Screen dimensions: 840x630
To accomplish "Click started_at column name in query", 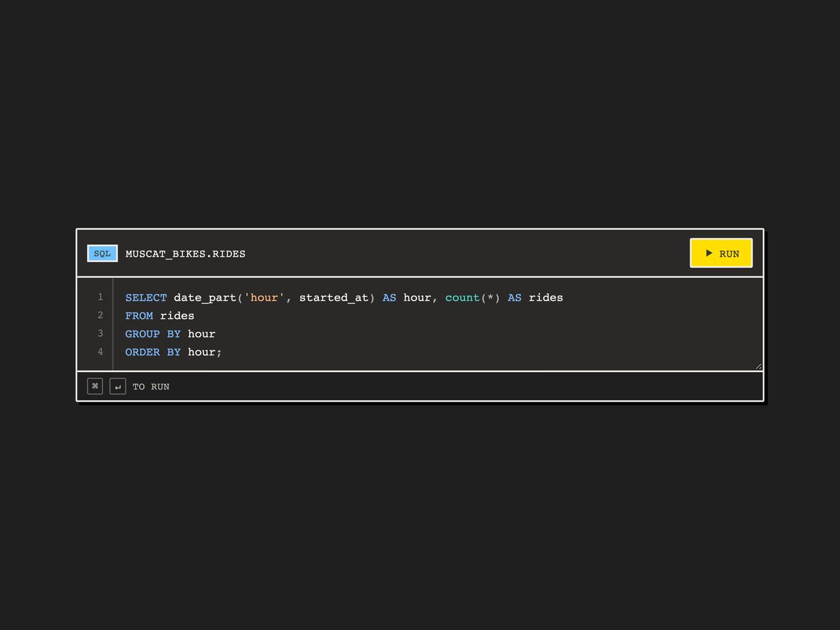I will click(333, 298).
